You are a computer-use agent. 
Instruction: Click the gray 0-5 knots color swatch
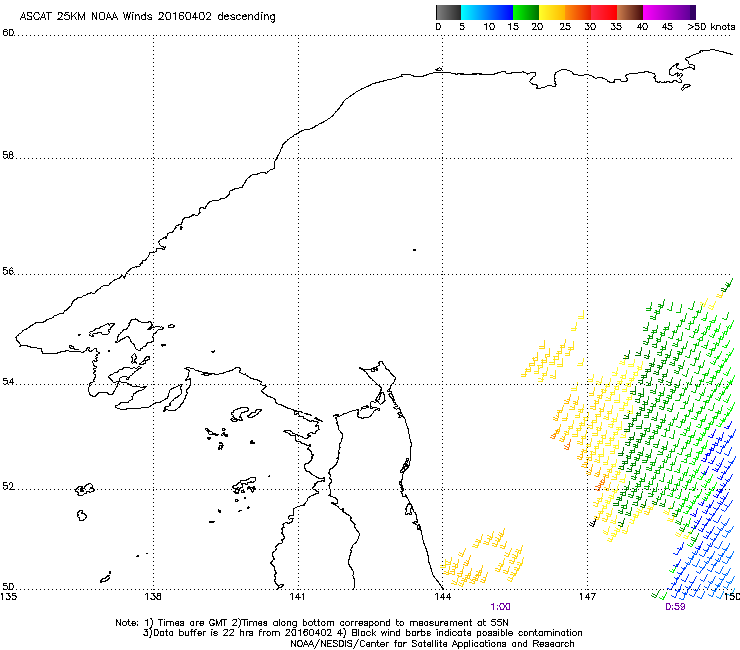(x=448, y=12)
